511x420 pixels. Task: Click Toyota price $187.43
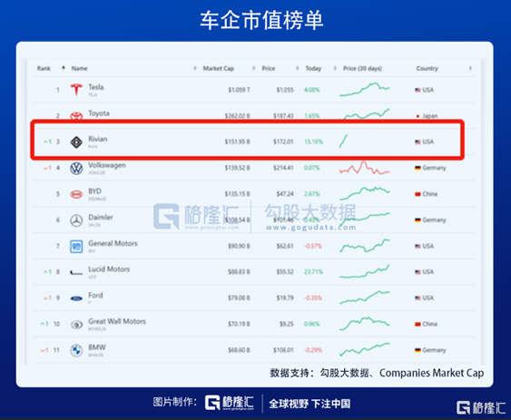[283, 116]
